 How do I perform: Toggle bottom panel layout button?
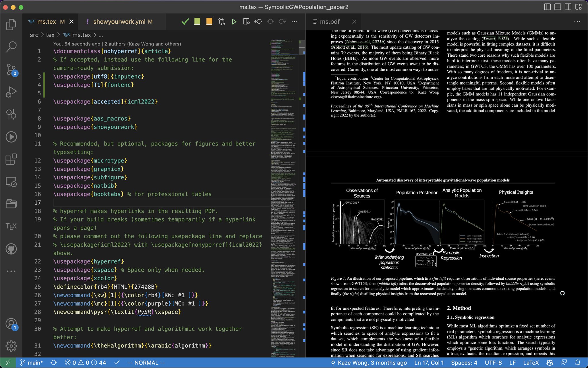(558, 7)
